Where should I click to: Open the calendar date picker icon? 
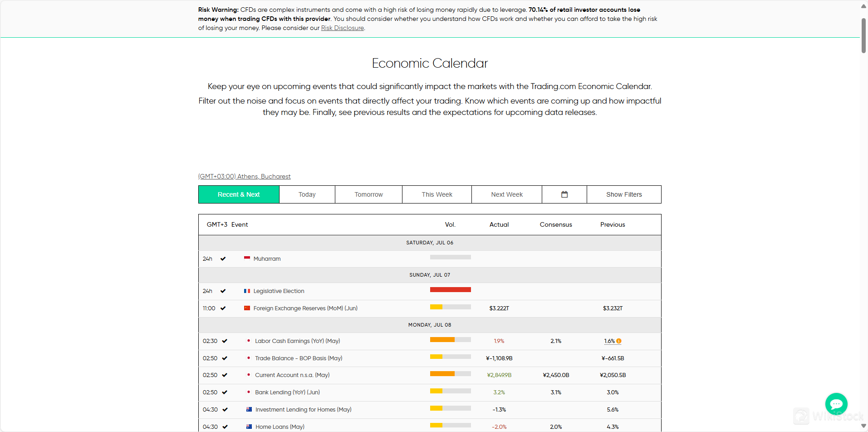pos(564,194)
